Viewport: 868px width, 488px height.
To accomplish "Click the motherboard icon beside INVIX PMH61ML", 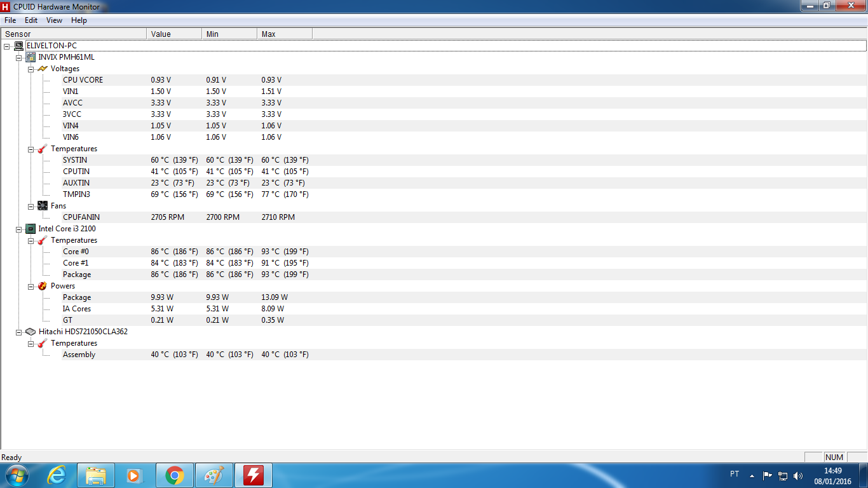I will pyautogui.click(x=31, y=57).
